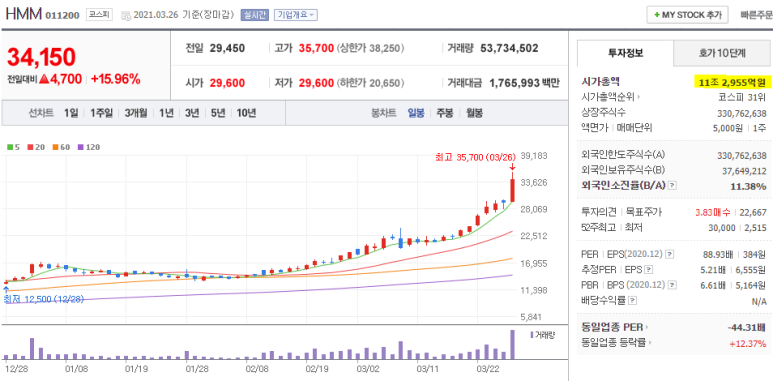
Task: Click the 전일 price 29,450
Action: click(x=227, y=48)
